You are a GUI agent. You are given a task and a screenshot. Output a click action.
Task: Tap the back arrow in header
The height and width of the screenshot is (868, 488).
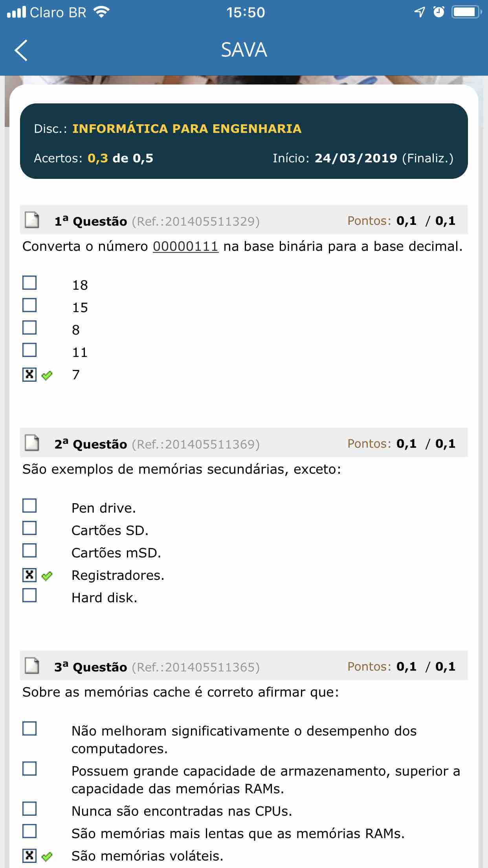(21, 50)
